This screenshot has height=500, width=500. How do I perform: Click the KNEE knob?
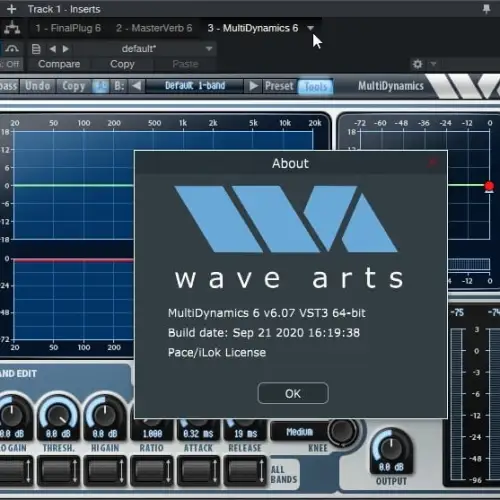pos(342,431)
